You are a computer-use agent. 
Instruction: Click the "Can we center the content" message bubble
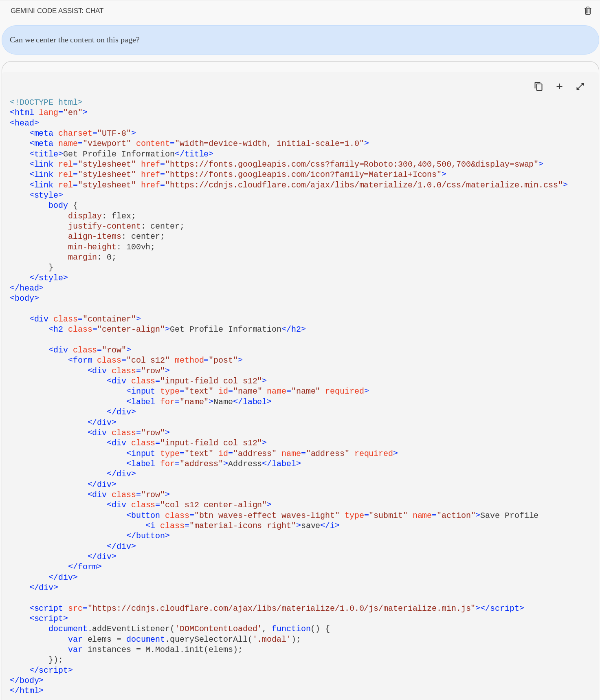(300, 40)
